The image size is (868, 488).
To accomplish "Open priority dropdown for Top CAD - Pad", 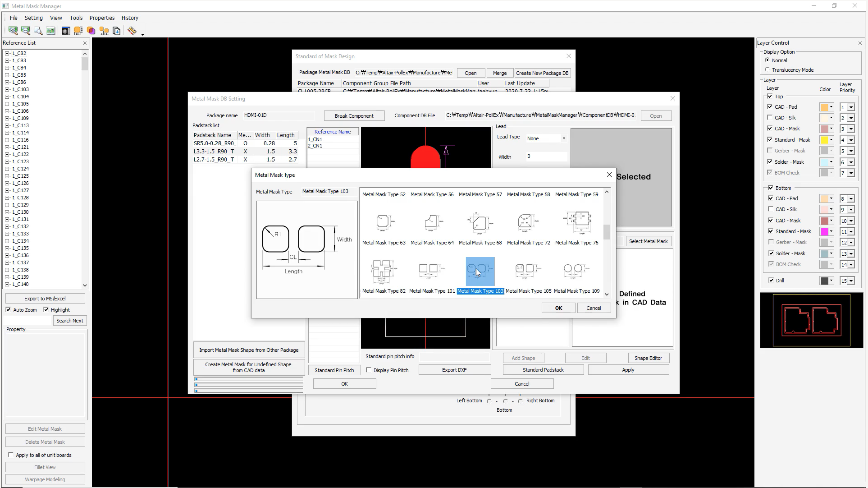I will tap(851, 107).
